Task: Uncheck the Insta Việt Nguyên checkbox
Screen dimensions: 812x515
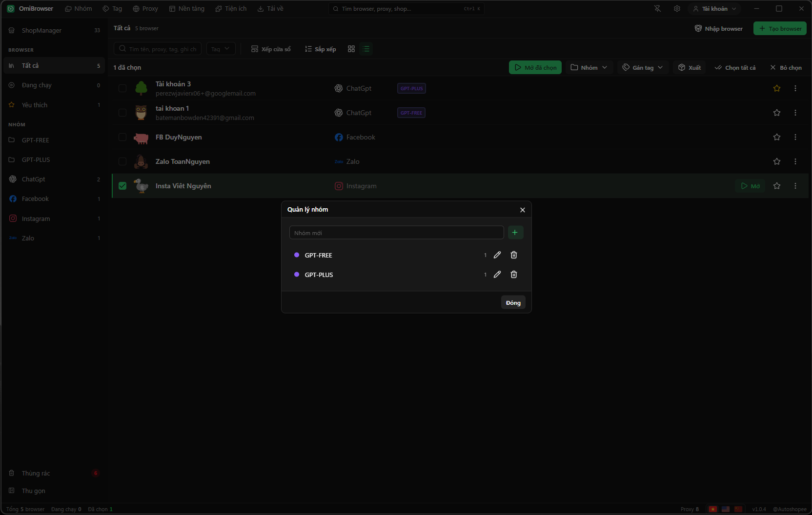Action: [x=122, y=186]
